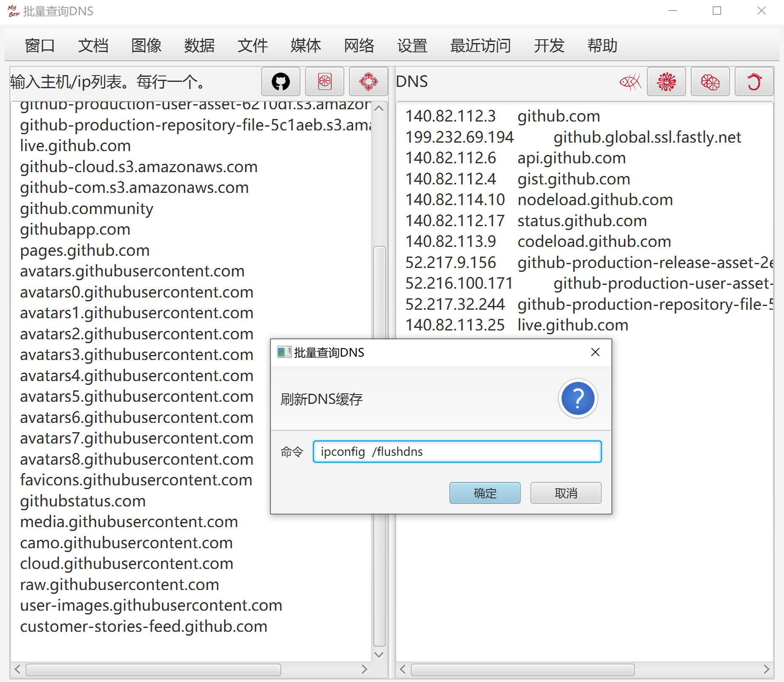The image size is (784, 682).
Task: Click the blue question mark icon in dialog
Action: [x=578, y=398]
